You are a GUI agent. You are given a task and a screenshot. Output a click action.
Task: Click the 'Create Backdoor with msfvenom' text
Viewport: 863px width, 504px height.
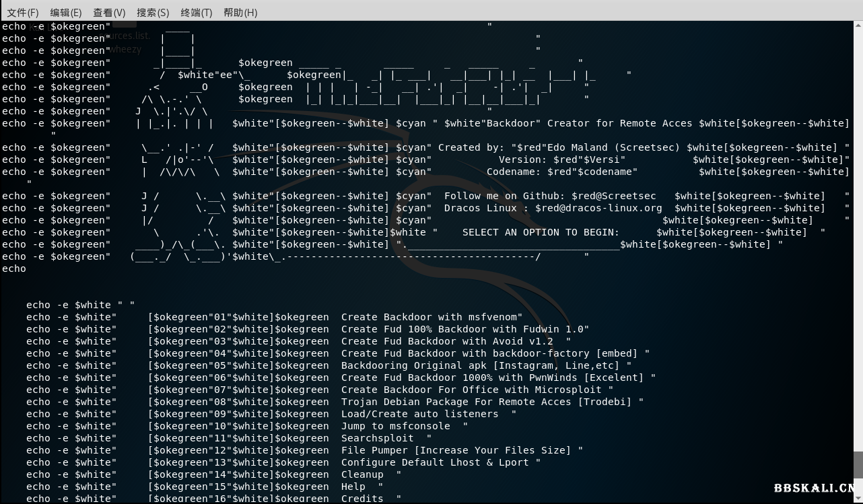[431, 317]
